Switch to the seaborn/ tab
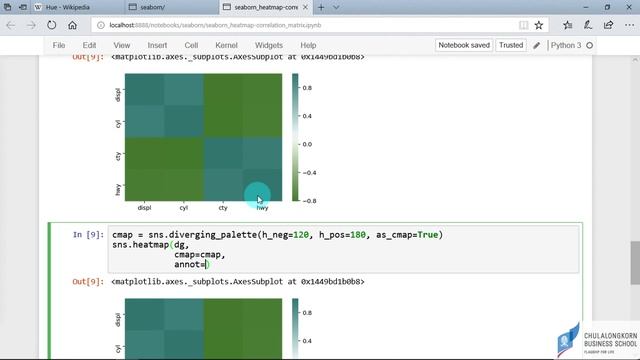 point(171,7)
